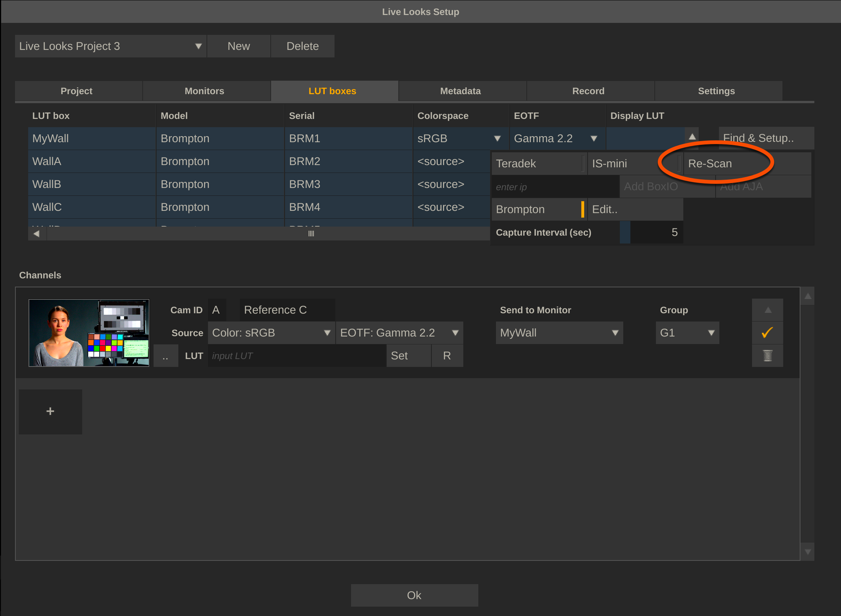The height and width of the screenshot is (616, 841).
Task: Click the Capture Interval slider field
Action: (651, 232)
